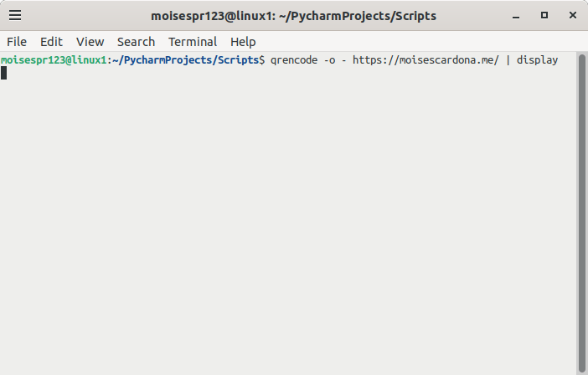Open the File menu
This screenshot has width=588, height=375.
[17, 42]
